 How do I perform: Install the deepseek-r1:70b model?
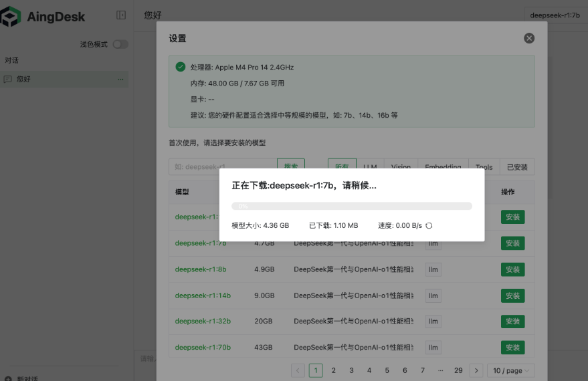click(x=512, y=348)
